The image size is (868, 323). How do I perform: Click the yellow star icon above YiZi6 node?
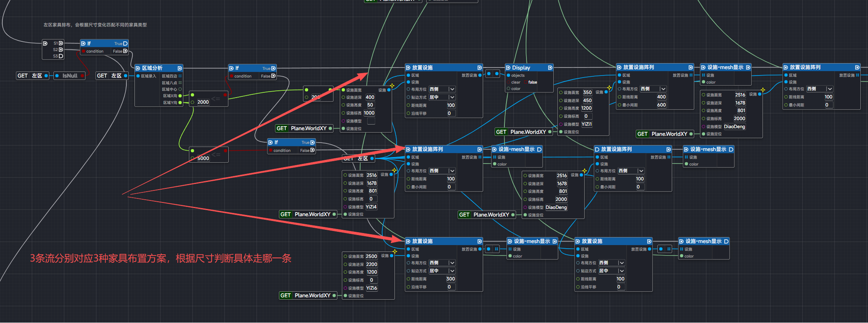tap(395, 251)
